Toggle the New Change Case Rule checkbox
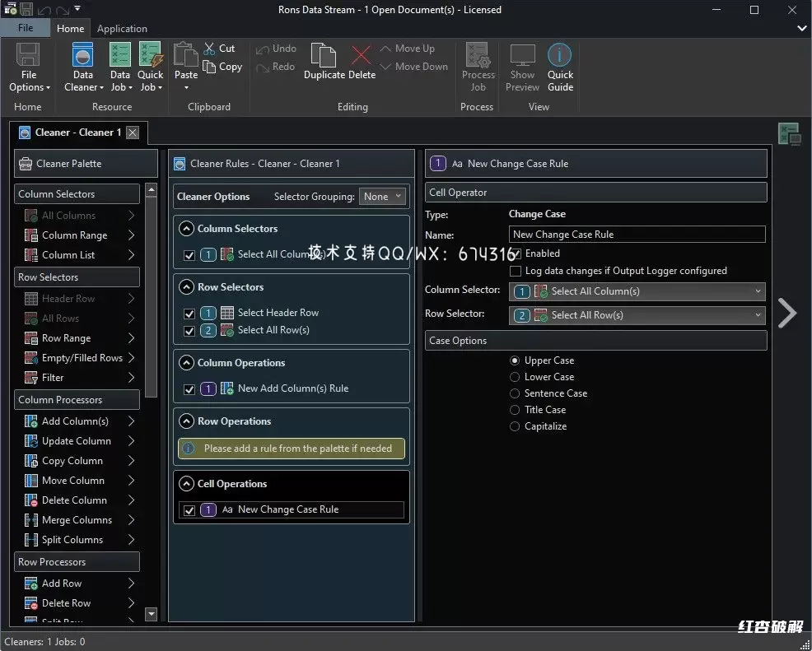 click(x=189, y=510)
